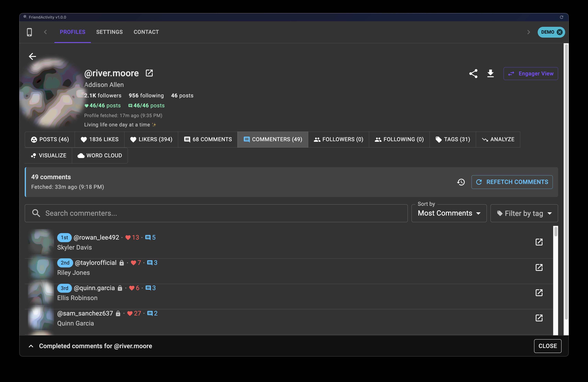Click the fetch history icon beside Refetch Comments
This screenshot has width=588, height=382.
coord(461,182)
